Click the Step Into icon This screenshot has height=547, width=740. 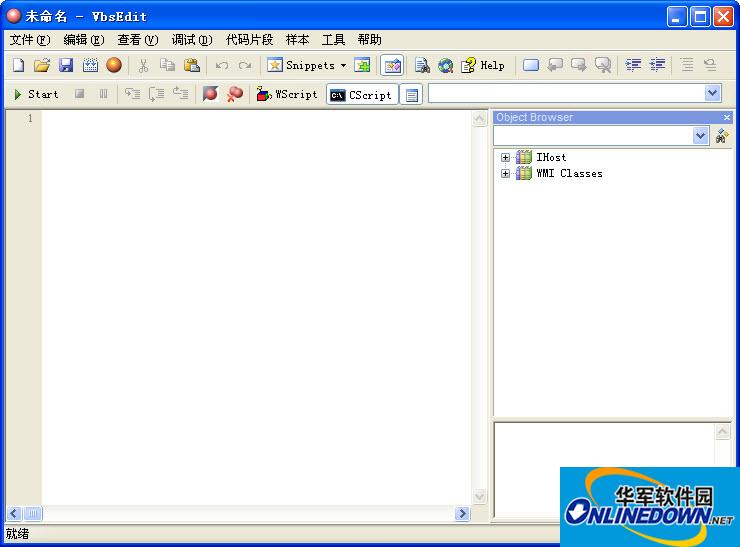coord(133,94)
